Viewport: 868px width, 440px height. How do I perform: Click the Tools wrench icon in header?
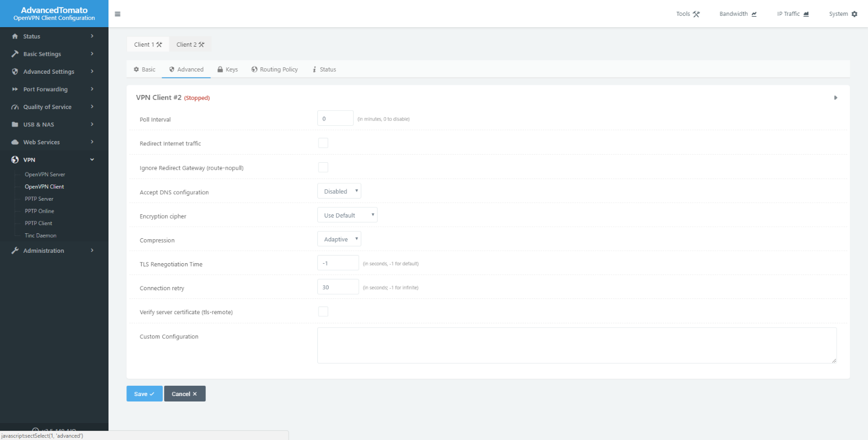pos(697,14)
